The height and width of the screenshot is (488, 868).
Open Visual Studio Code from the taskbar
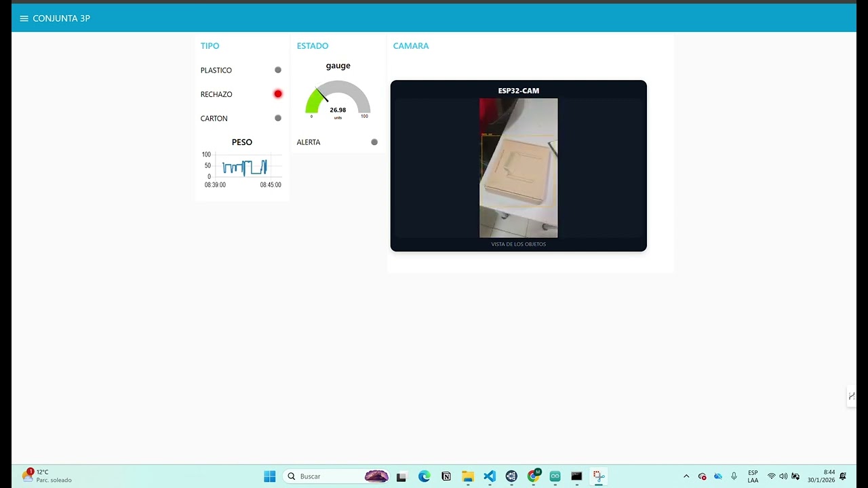click(490, 476)
